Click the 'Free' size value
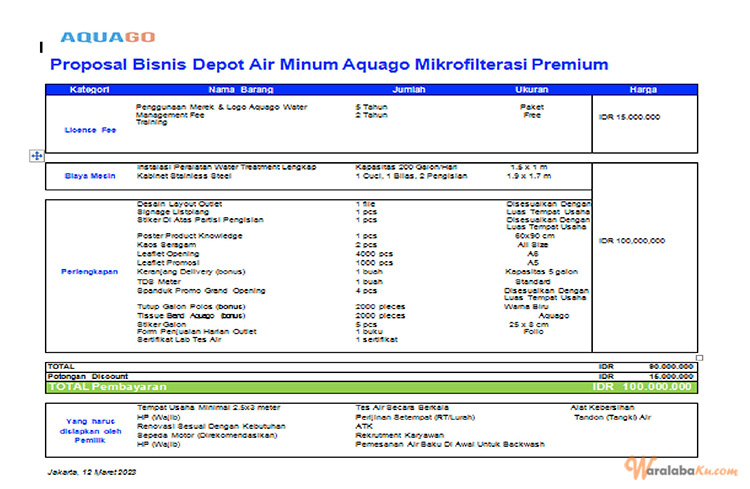 pos(532,115)
